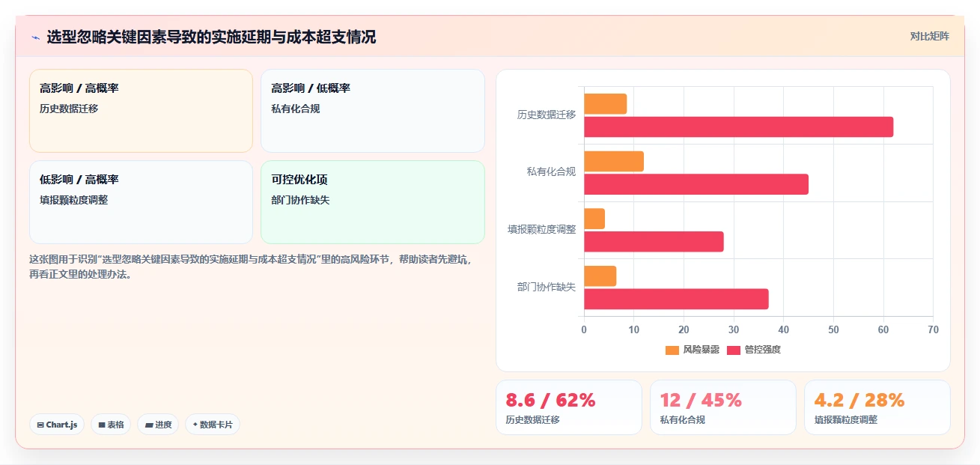The height and width of the screenshot is (465, 980).
Task: Click the 数据卡片 tag chip
Action: 213,425
